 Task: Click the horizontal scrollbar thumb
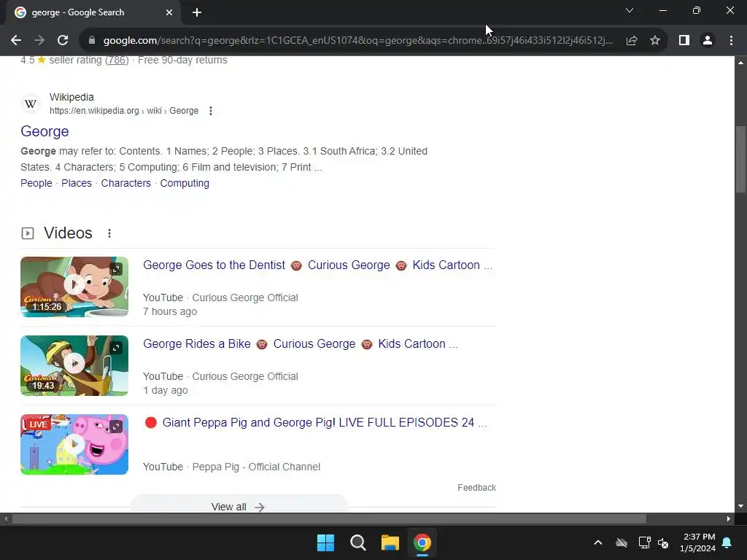click(x=329, y=518)
